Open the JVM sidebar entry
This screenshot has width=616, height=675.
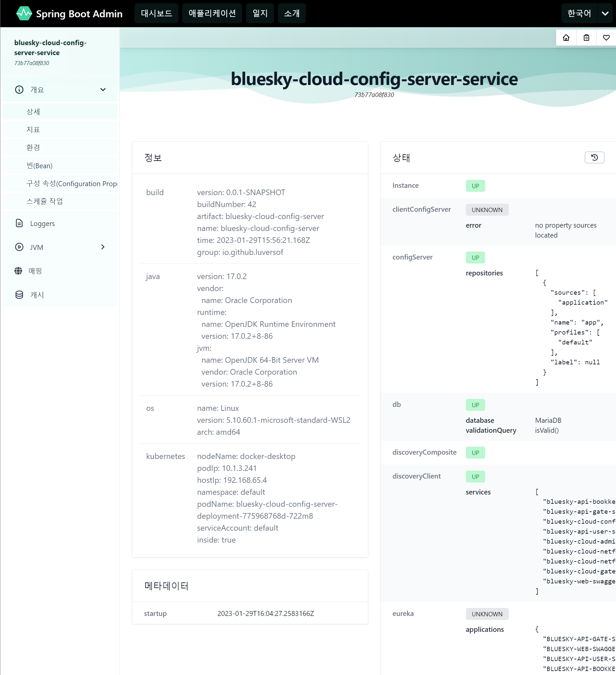pos(60,247)
